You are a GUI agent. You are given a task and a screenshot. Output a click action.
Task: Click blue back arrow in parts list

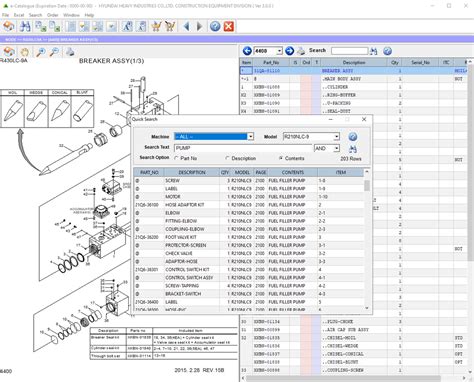point(247,51)
